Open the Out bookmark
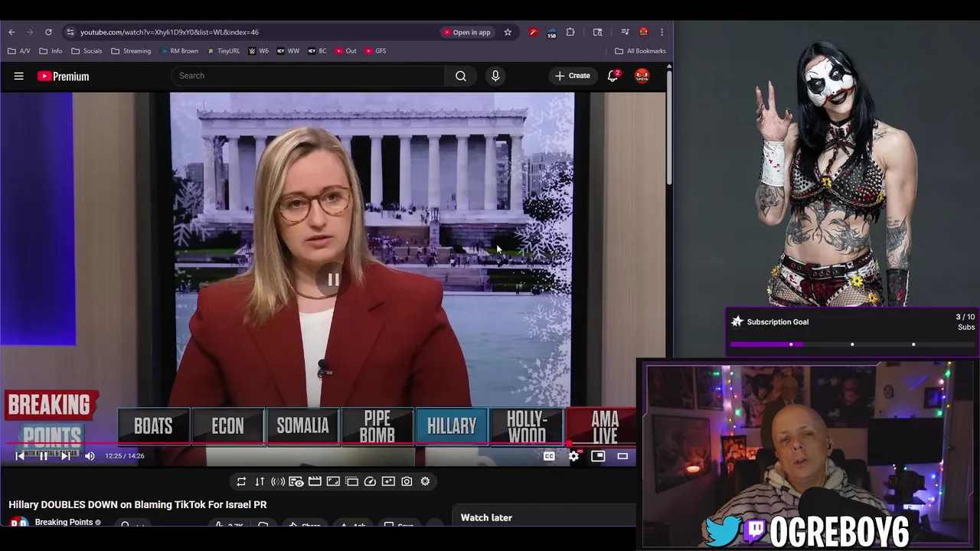 345,51
